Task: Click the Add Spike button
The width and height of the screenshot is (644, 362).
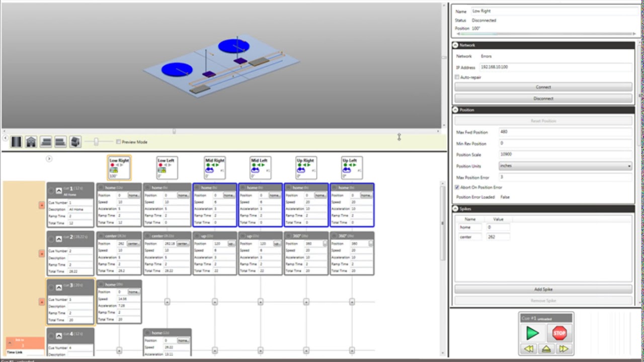Action: tap(543, 289)
